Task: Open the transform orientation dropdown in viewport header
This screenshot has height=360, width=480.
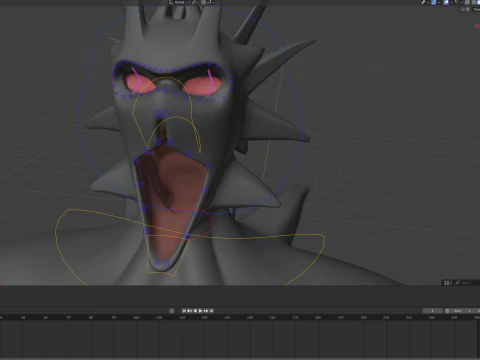Action: 179,2
